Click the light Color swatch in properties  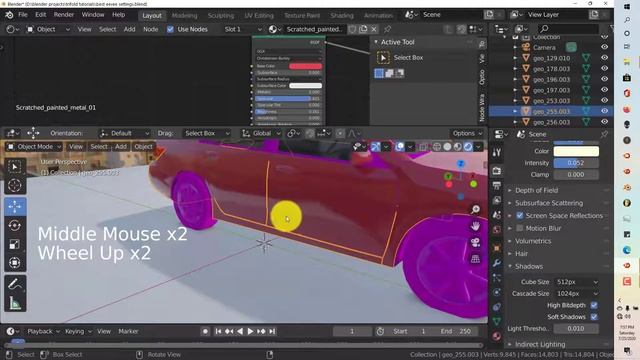(x=576, y=151)
